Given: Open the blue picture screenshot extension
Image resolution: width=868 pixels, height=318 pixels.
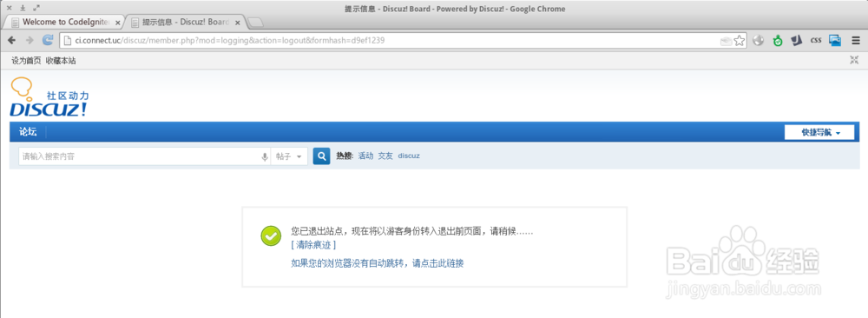Looking at the screenshot, I should pos(835,41).
